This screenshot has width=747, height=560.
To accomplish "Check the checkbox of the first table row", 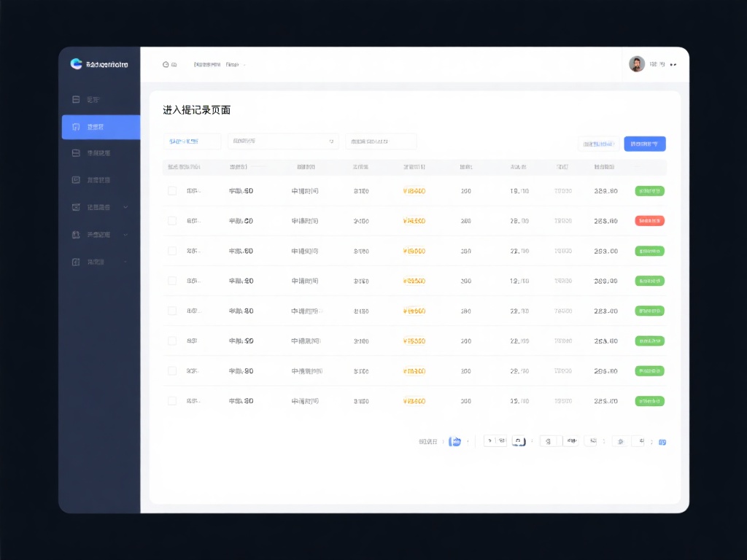I will tap(172, 190).
